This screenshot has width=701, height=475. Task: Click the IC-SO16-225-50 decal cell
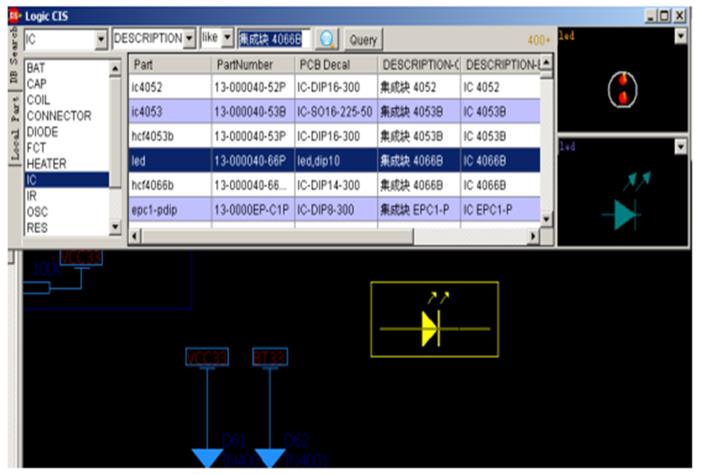pos(336,111)
